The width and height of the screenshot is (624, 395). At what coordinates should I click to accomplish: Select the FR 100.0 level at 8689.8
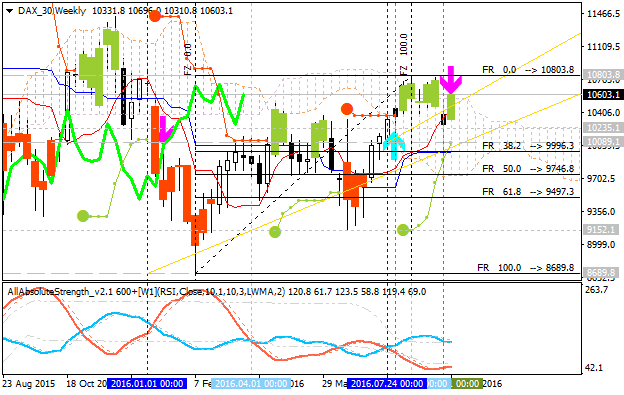click(526, 268)
